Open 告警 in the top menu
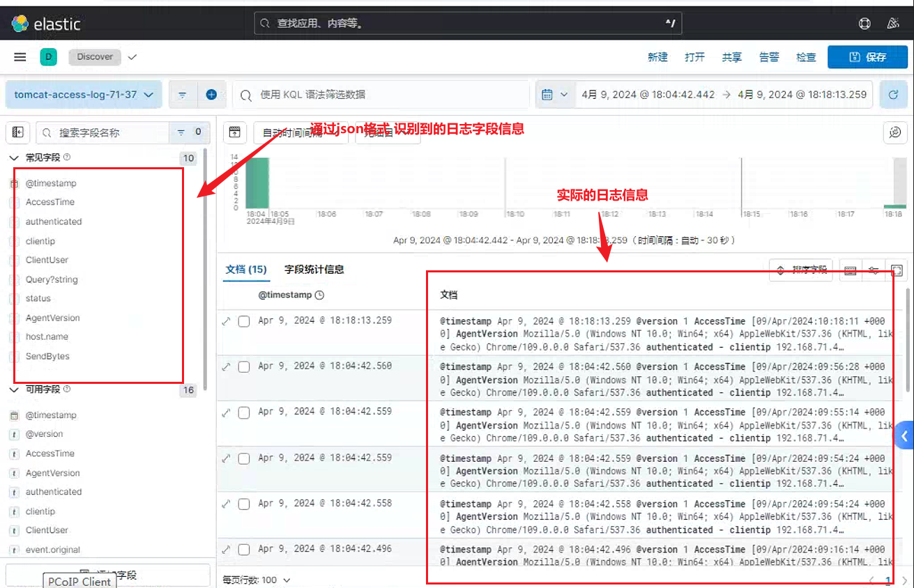The width and height of the screenshot is (914, 588). click(x=769, y=57)
